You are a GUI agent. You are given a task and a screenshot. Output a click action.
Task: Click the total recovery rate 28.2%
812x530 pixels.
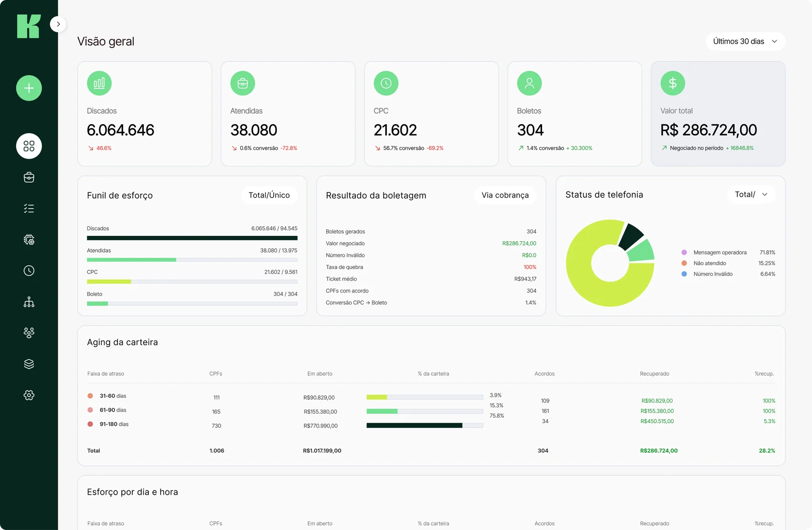coord(767,451)
